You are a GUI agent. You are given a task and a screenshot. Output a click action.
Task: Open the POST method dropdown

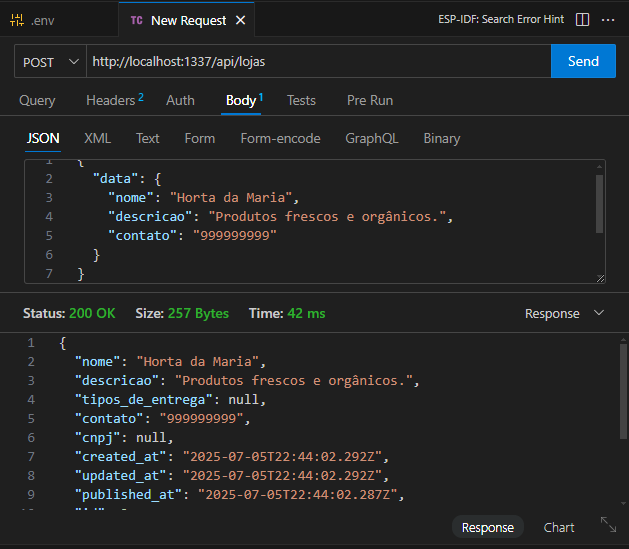coord(51,61)
